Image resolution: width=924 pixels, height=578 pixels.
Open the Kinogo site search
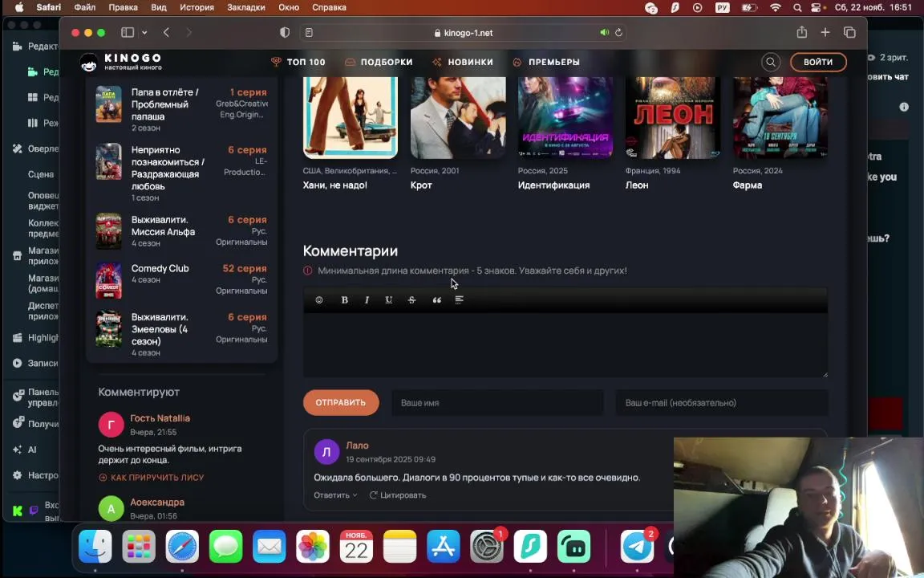770,62
